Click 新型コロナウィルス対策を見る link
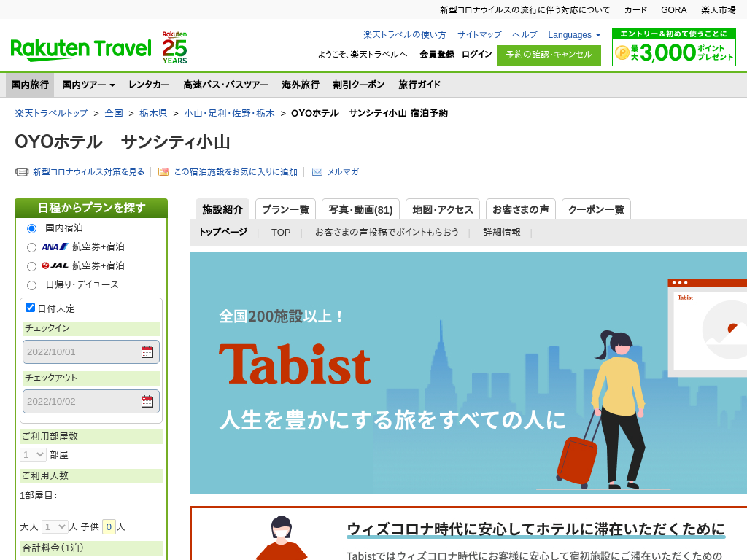 (88, 172)
